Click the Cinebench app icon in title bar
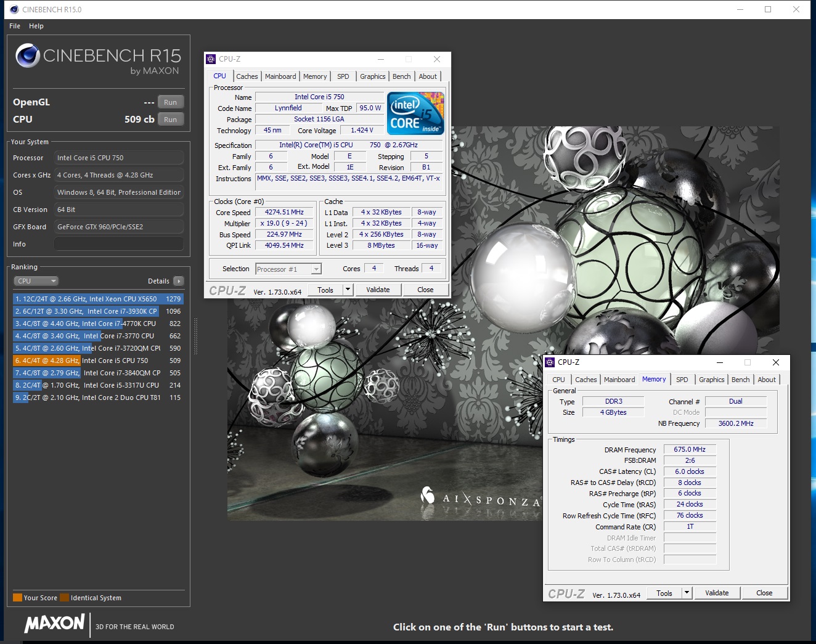816x644 pixels. [14, 9]
